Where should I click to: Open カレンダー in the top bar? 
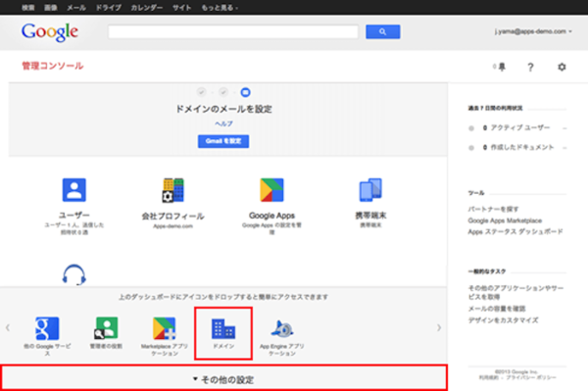point(147,8)
